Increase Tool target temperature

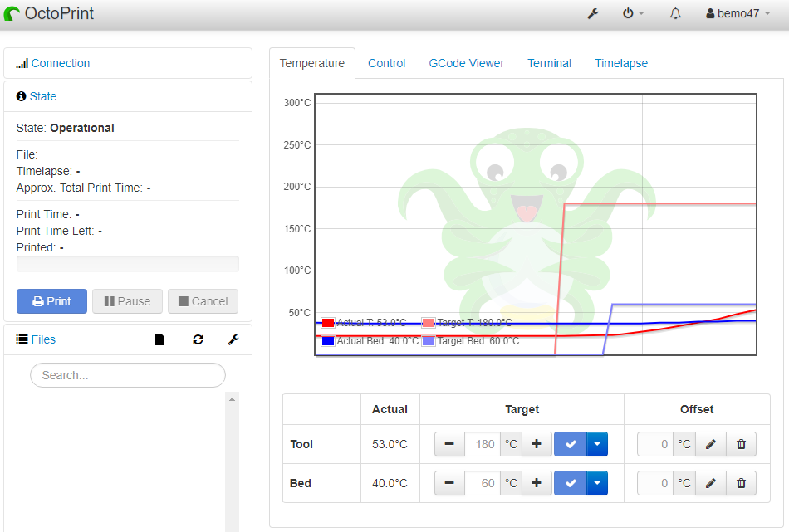(537, 444)
